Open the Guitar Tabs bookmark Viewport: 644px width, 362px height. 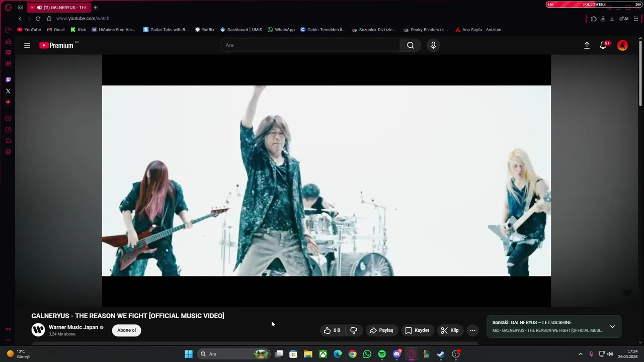166,30
